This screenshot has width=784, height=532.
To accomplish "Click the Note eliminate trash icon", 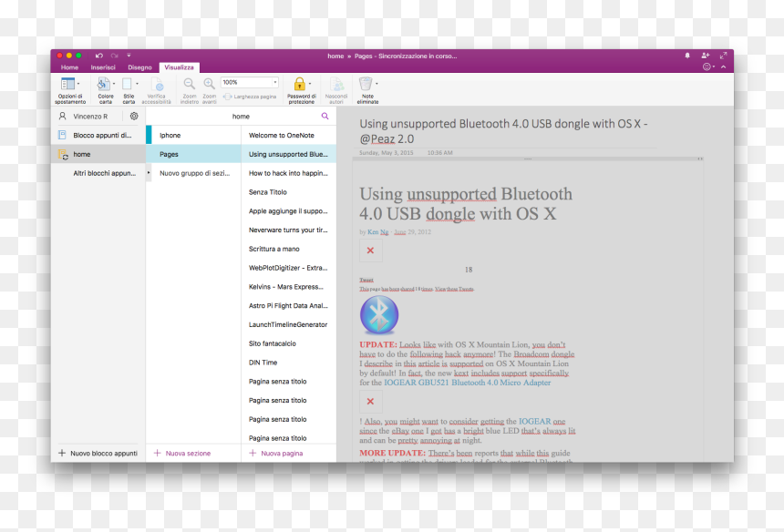I will (x=366, y=84).
